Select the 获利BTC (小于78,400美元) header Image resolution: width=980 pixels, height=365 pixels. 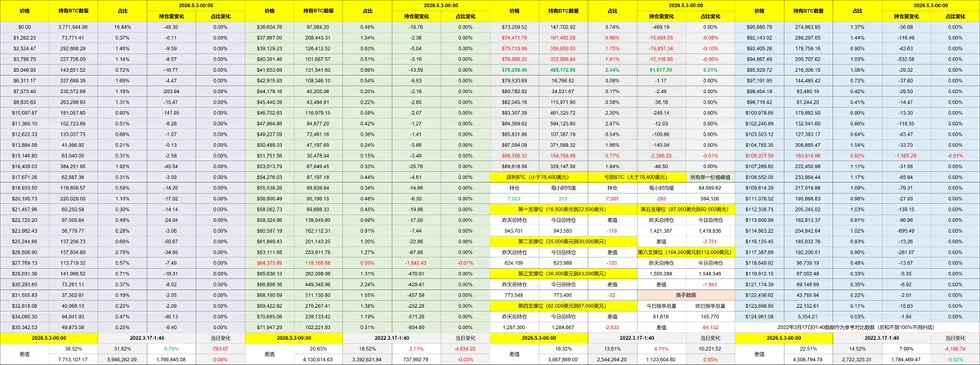539,177
